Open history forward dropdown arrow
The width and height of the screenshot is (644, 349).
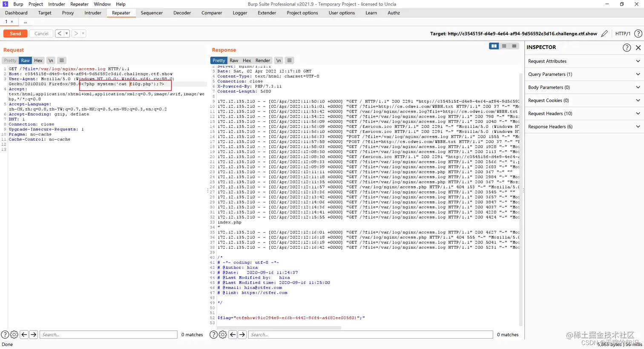(83, 33)
